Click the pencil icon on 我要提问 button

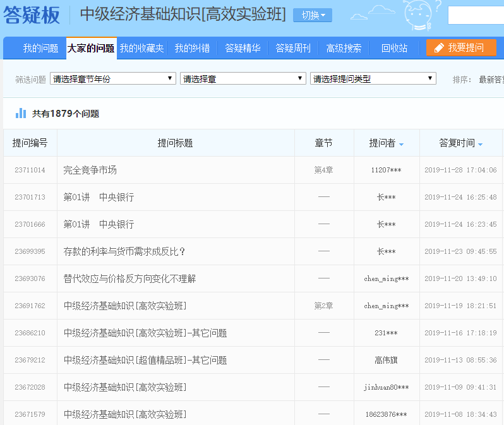tap(439, 48)
